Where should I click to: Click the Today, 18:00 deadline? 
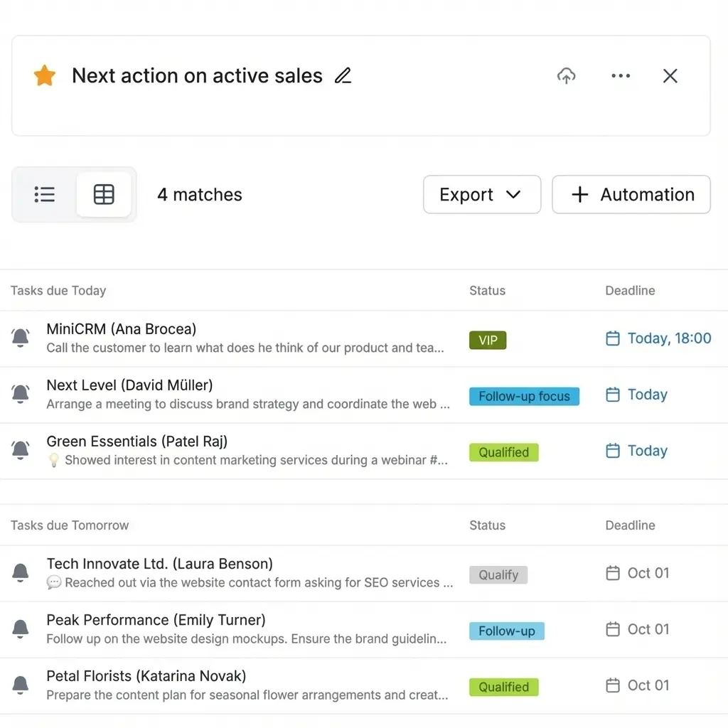[x=658, y=338]
